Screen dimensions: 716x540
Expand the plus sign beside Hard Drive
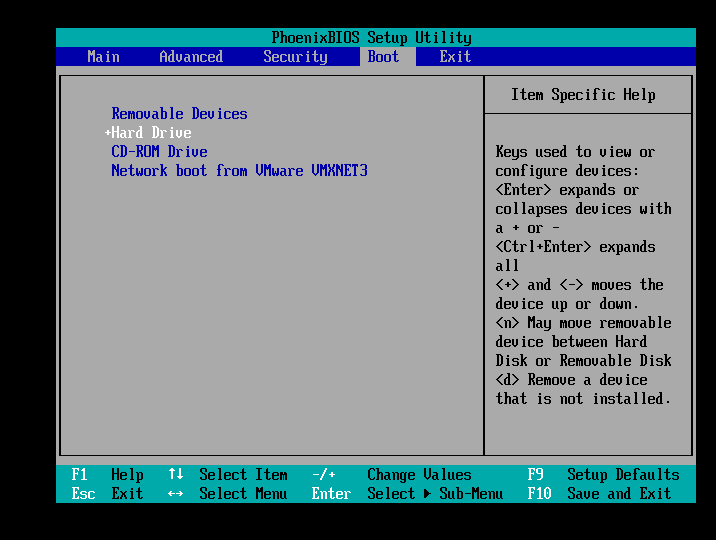108,133
